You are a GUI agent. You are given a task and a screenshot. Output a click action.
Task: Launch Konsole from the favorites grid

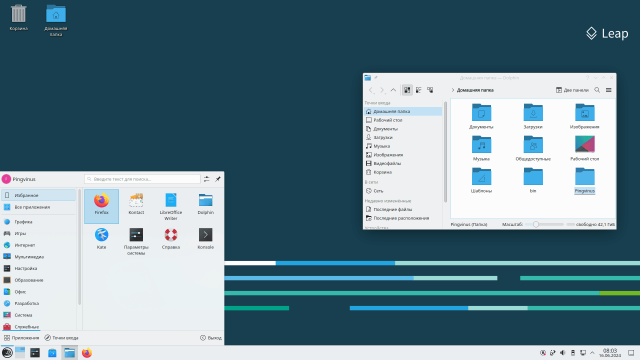pyautogui.click(x=205, y=238)
